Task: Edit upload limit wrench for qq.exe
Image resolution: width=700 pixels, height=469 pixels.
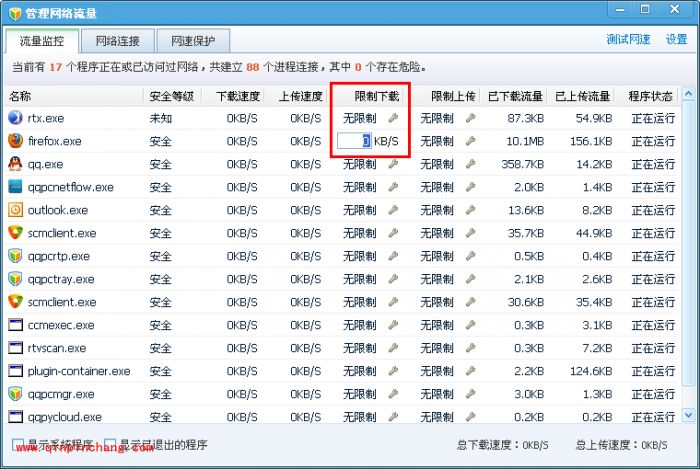Action: click(x=470, y=164)
